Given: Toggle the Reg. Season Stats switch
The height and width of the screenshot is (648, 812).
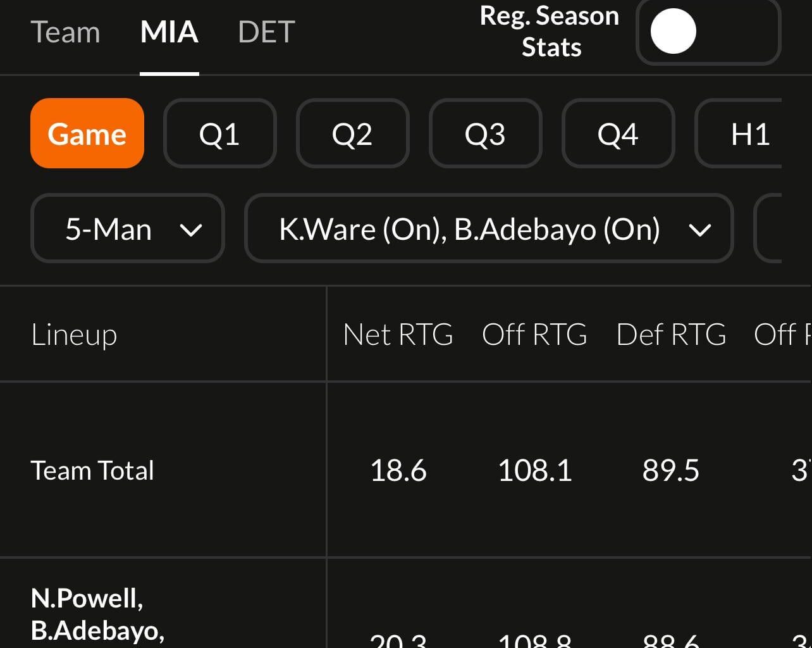Looking at the screenshot, I should 708,32.
